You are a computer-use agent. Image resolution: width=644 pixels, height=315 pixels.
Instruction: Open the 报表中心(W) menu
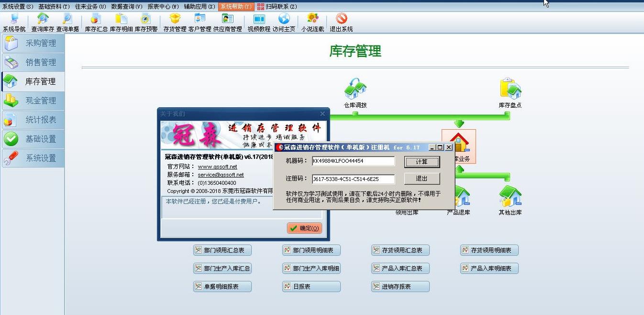(x=163, y=7)
